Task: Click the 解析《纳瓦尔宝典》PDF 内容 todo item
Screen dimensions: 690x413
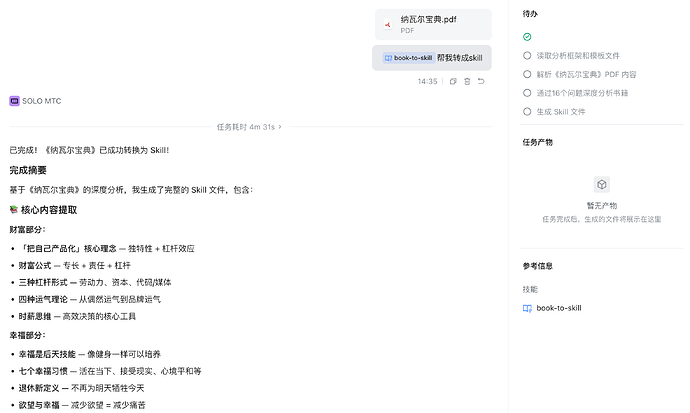Action: 586,74
